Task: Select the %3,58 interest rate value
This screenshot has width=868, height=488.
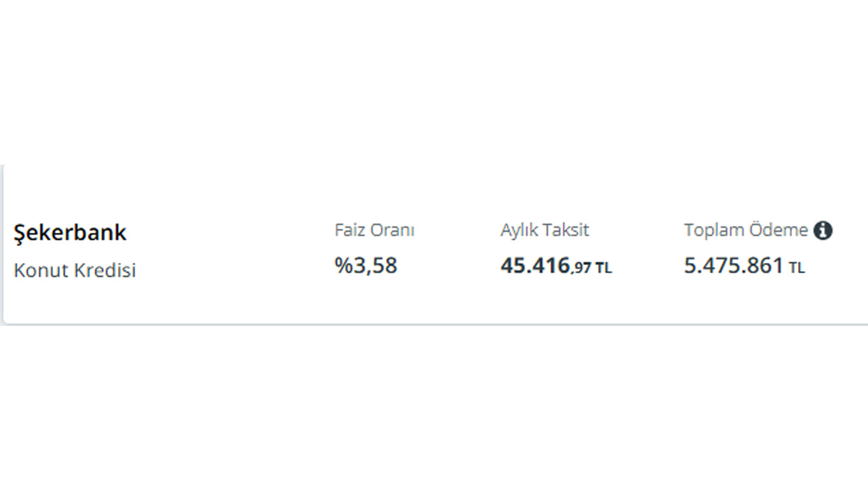Action: (366, 266)
